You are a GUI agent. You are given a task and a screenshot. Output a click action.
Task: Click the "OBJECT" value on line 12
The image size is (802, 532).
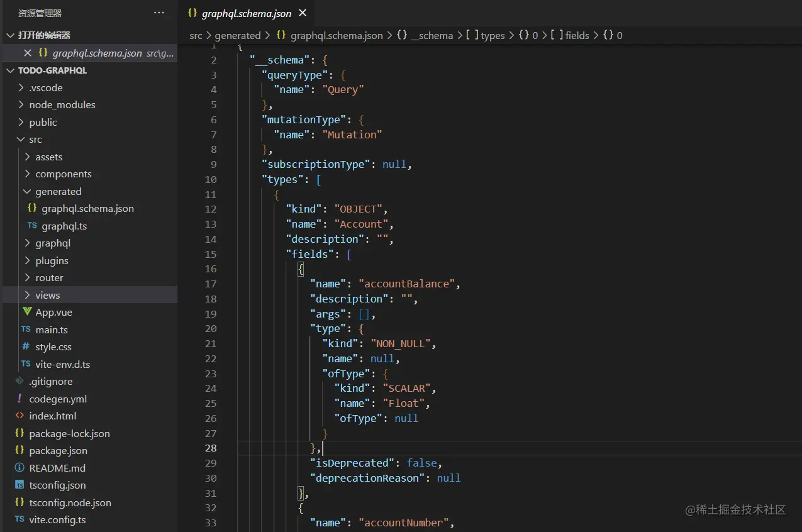[x=357, y=209]
